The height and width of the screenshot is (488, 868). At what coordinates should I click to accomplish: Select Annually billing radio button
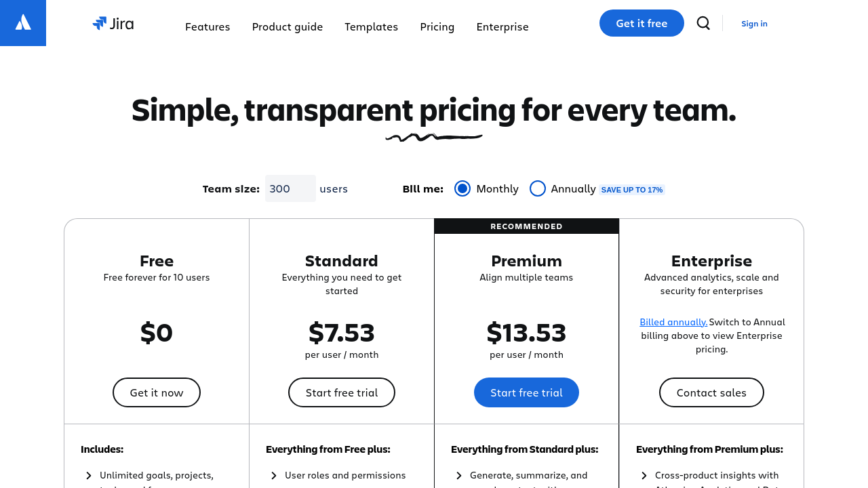tap(538, 188)
